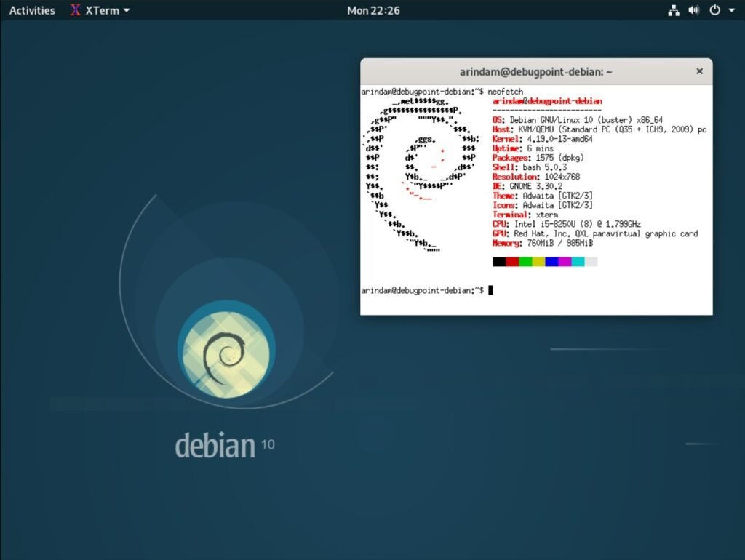Image resolution: width=745 pixels, height=560 pixels.
Task: Click the blue color block in neofetch
Action: 551,262
